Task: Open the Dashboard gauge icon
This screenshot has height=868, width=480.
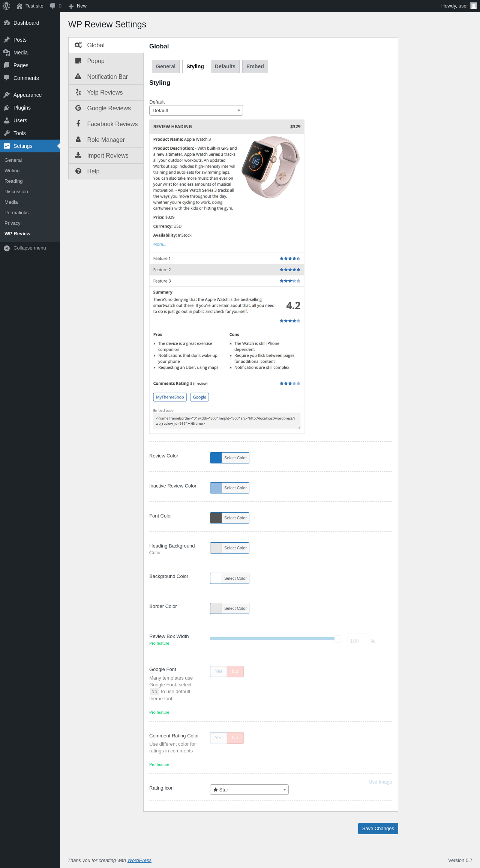Action: (7, 23)
